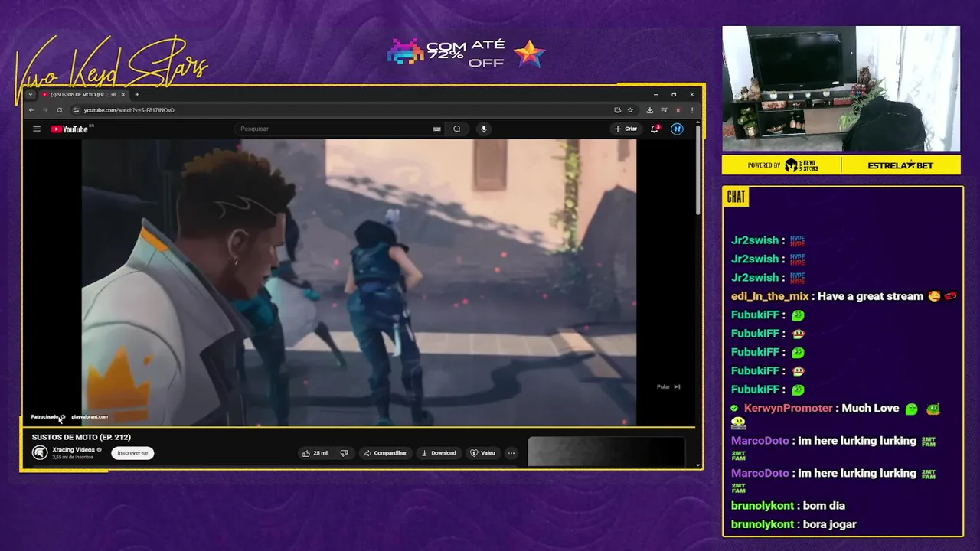Dislike the video with thumbs-down button

pos(344,453)
